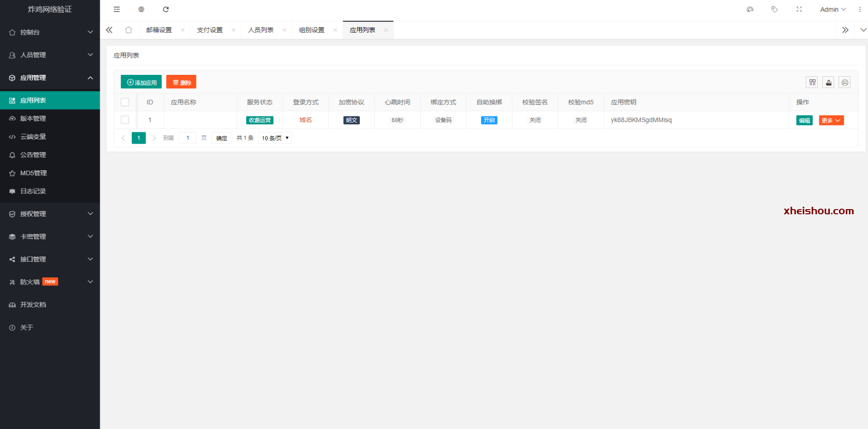Open the 更多 actions dropdown
Viewport: 868px width, 429px height.
coord(831,120)
